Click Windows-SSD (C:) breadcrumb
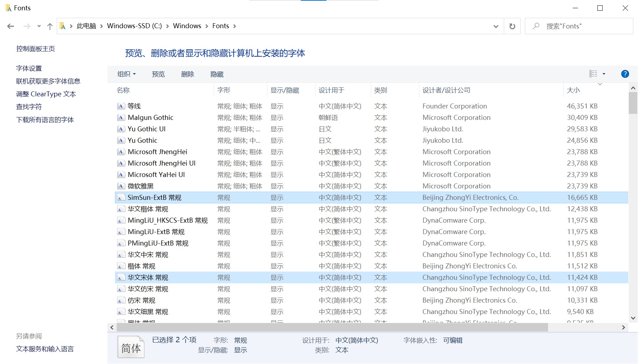The height and width of the screenshot is (364, 638). click(x=135, y=26)
